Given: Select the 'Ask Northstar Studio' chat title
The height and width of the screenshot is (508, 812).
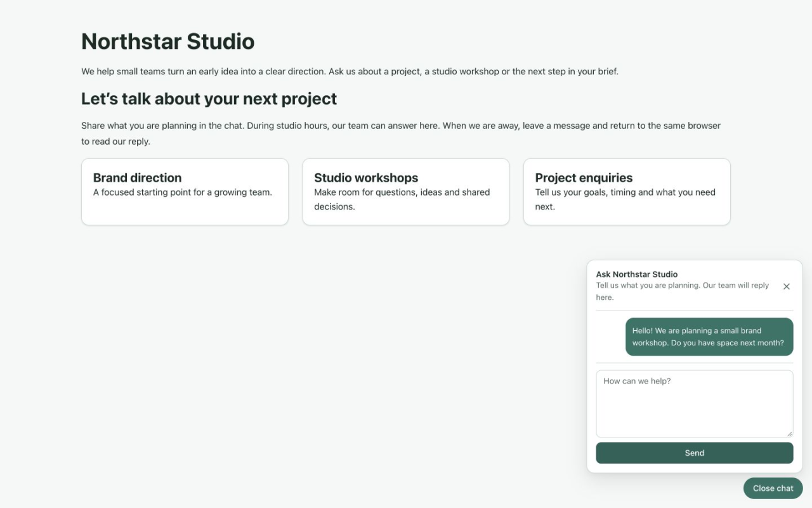Looking at the screenshot, I should pos(637,274).
